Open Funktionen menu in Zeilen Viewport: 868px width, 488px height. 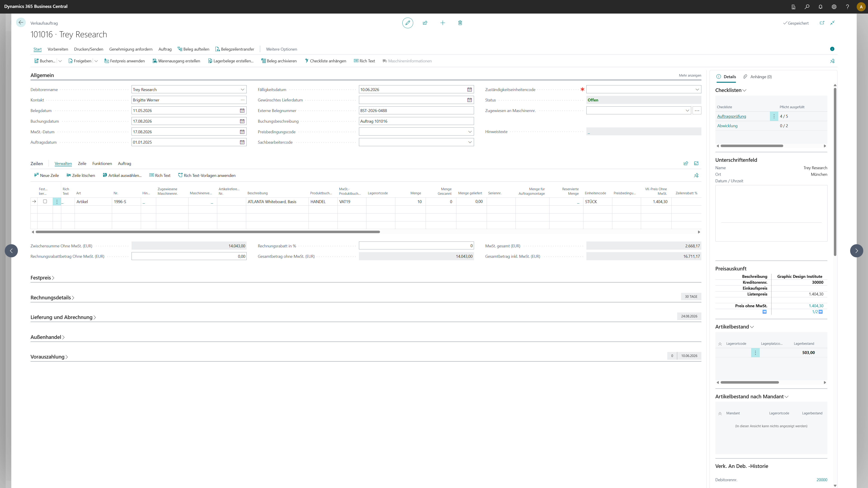point(102,164)
